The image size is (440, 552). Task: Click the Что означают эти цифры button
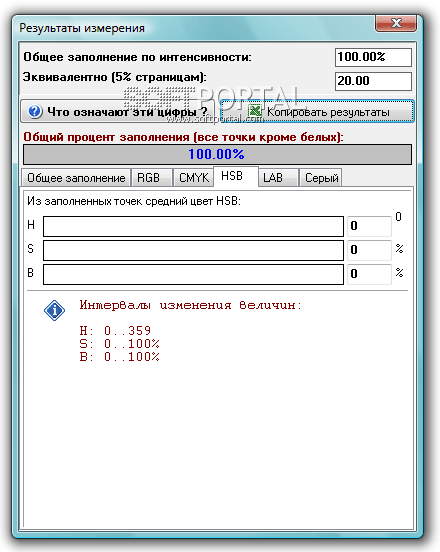click(118, 112)
